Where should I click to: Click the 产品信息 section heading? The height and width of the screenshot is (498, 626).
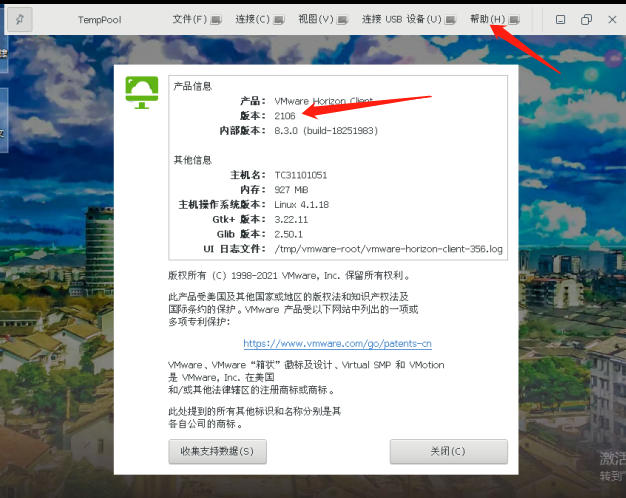coord(192,86)
